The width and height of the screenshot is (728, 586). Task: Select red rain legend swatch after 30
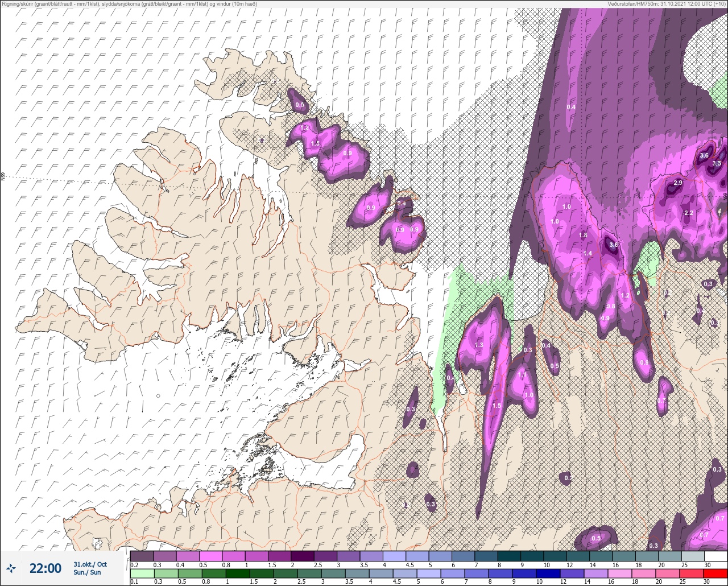[x=715, y=573]
